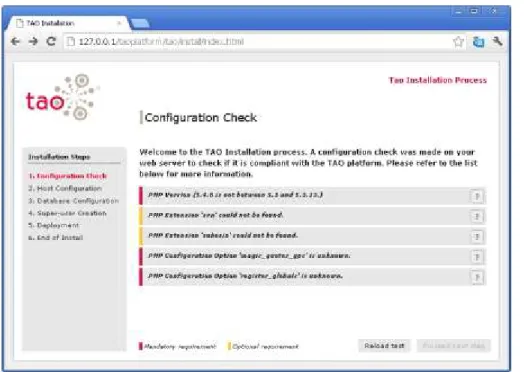524x372 pixels.
Task: Open help for register_globals option
Action: [x=477, y=277]
